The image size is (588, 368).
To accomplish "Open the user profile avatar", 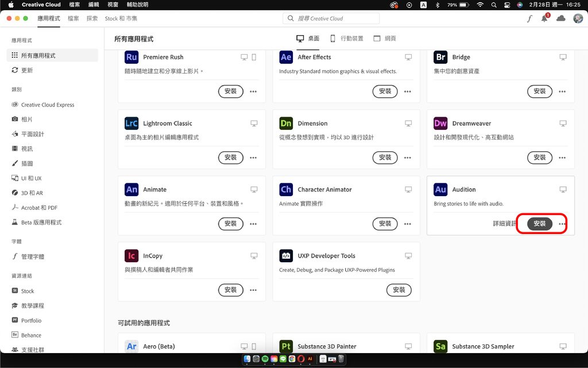I will pyautogui.click(x=578, y=18).
